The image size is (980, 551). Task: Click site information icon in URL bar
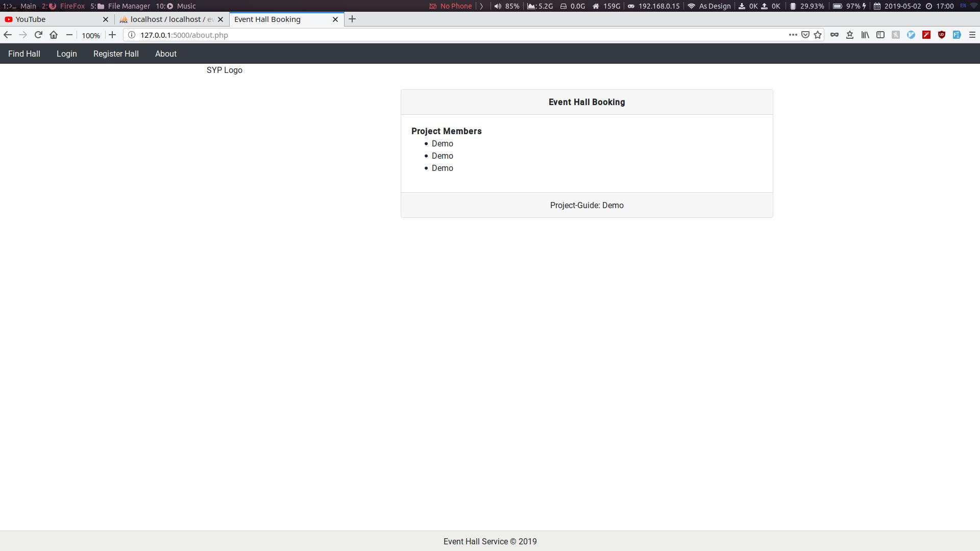(x=132, y=35)
